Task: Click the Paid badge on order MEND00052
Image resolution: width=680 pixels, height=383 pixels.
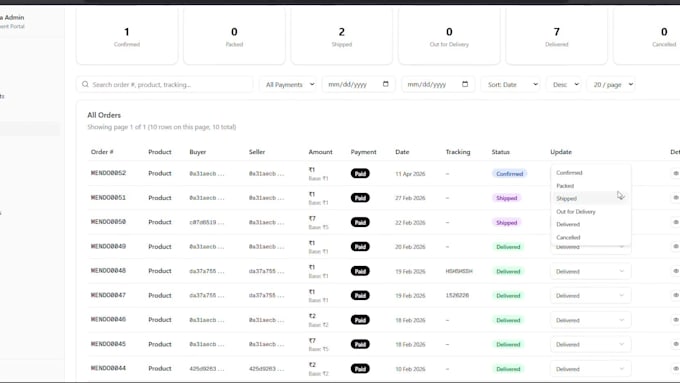Action: (x=360, y=173)
